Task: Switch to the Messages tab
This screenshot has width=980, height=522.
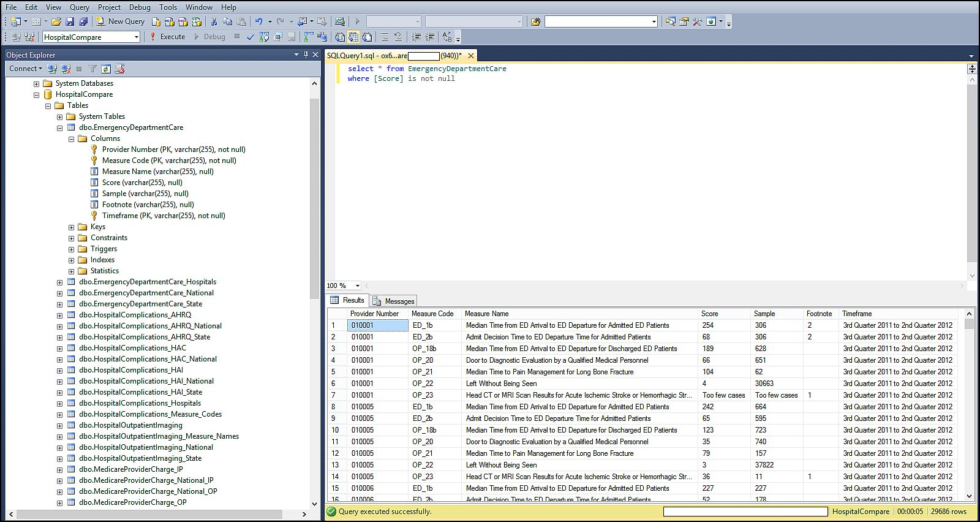Action: click(x=394, y=301)
